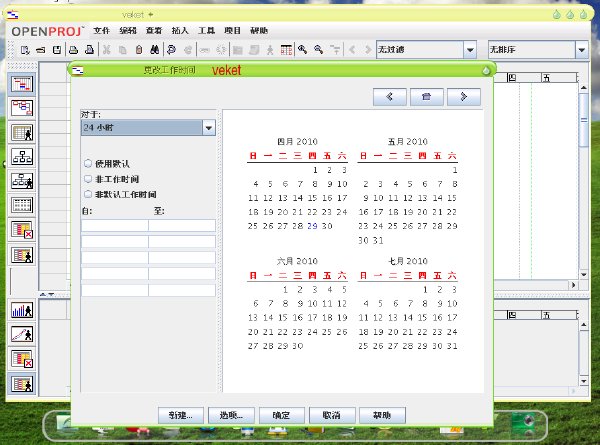
Task: Select date 14 in 七月 2010
Action: 408,318
